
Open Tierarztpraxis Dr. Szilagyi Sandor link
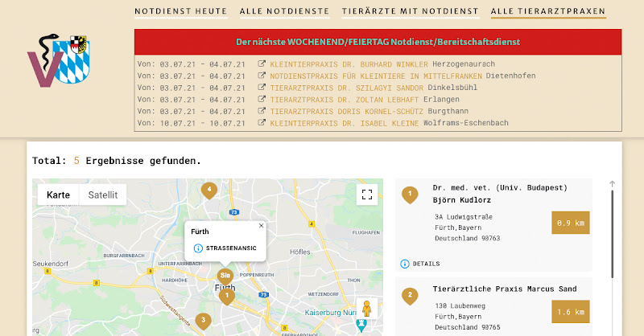(x=346, y=88)
